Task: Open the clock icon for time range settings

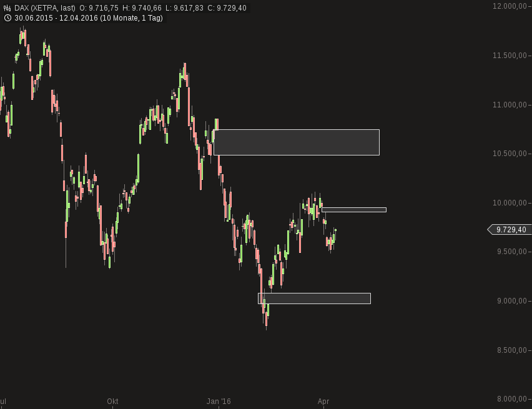Action: pos(7,18)
